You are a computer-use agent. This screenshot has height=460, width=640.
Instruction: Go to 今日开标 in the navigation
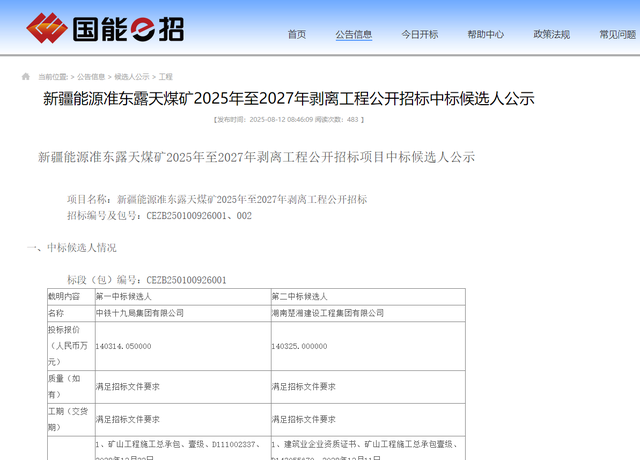point(420,34)
